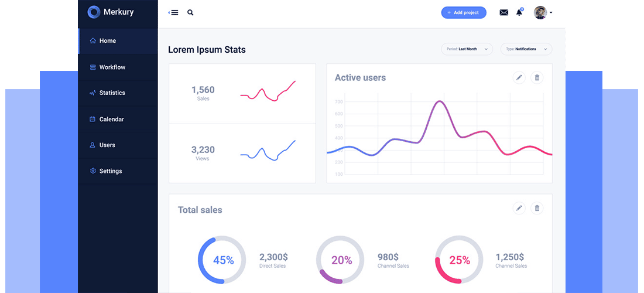This screenshot has width=644, height=293.
Task: Open the Type: Notifications dropdown
Action: tap(526, 49)
